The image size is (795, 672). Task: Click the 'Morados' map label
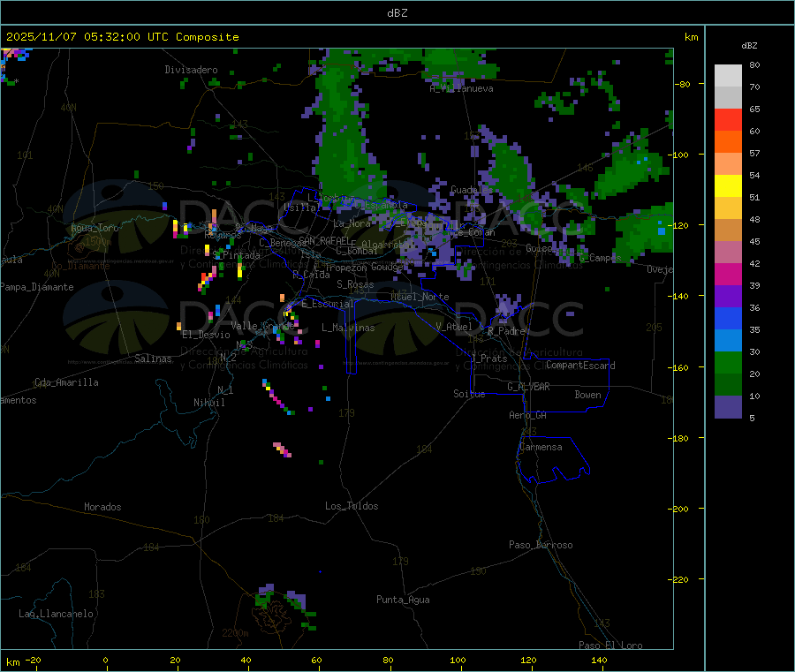(102, 507)
